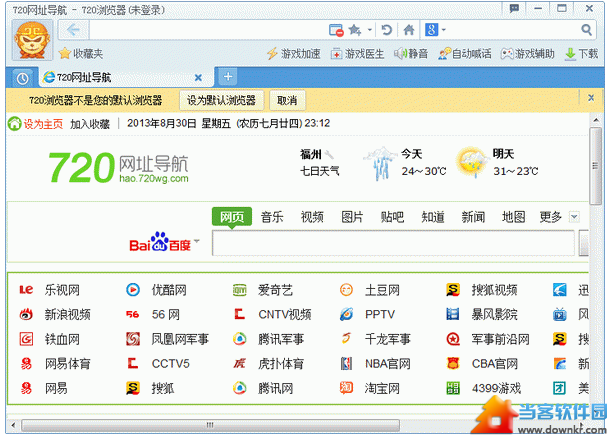Go to the home page icon

pos(409,30)
